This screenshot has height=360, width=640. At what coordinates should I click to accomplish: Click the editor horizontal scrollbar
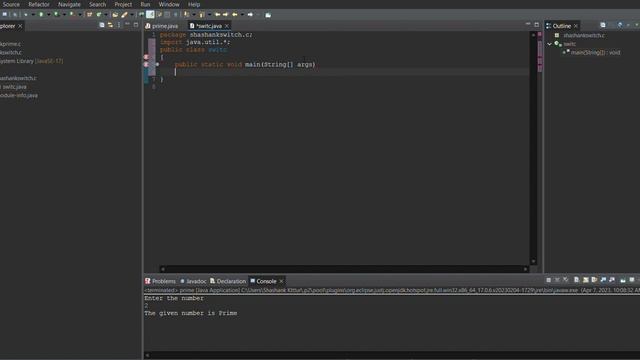[344, 269]
